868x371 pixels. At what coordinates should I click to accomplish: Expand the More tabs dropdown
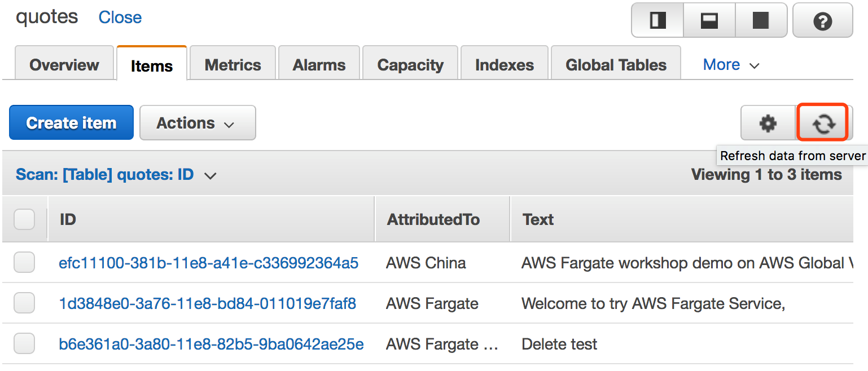731,65
